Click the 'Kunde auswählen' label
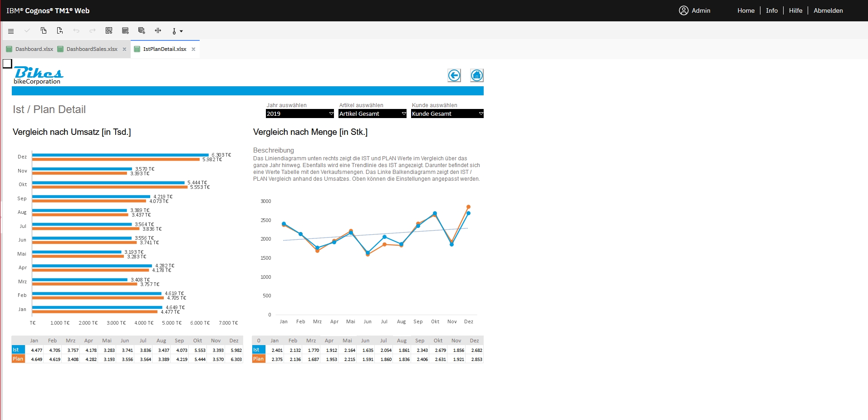The height and width of the screenshot is (420, 868). pyautogui.click(x=435, y=105)
